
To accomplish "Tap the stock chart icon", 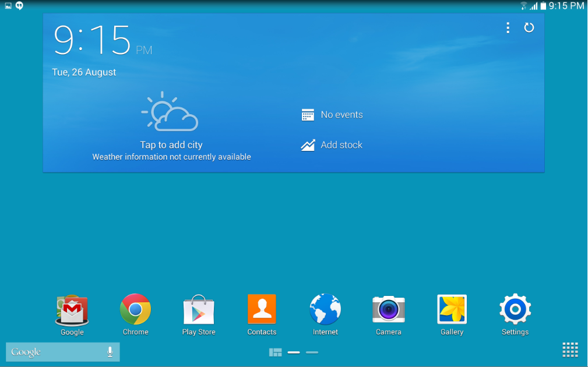I will 308,145.
